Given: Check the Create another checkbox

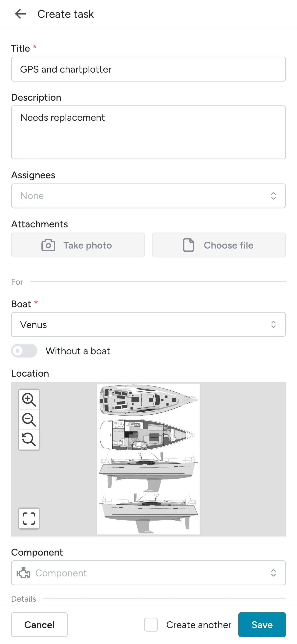Looking at the screenshot, I should [x=151, y=625].
